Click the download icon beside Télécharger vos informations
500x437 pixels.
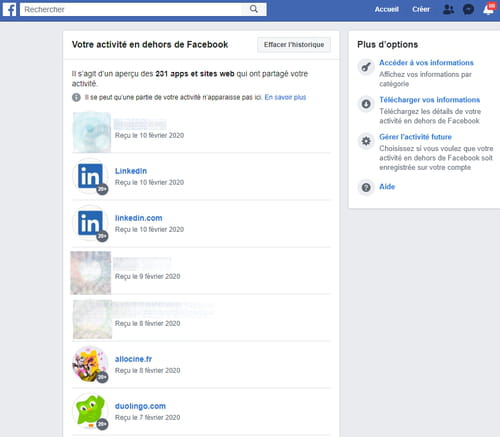[x=366, y=104]
